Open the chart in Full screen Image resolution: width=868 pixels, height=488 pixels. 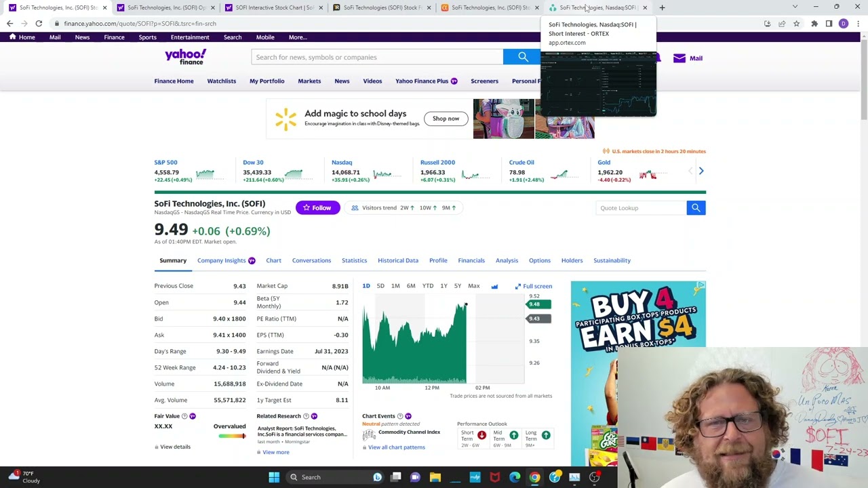click(533, 286)
